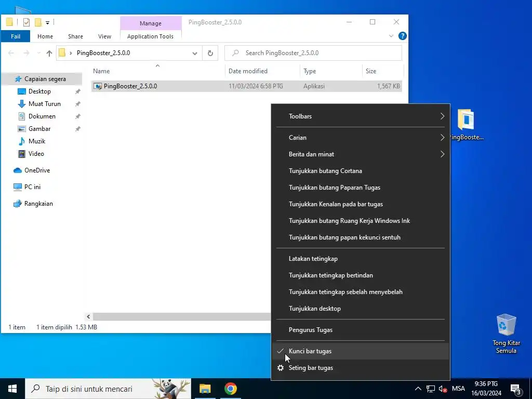This screenshot has width=532, height=399.
Task: Refresh the current folder view
Action: [x=210, y=54]
